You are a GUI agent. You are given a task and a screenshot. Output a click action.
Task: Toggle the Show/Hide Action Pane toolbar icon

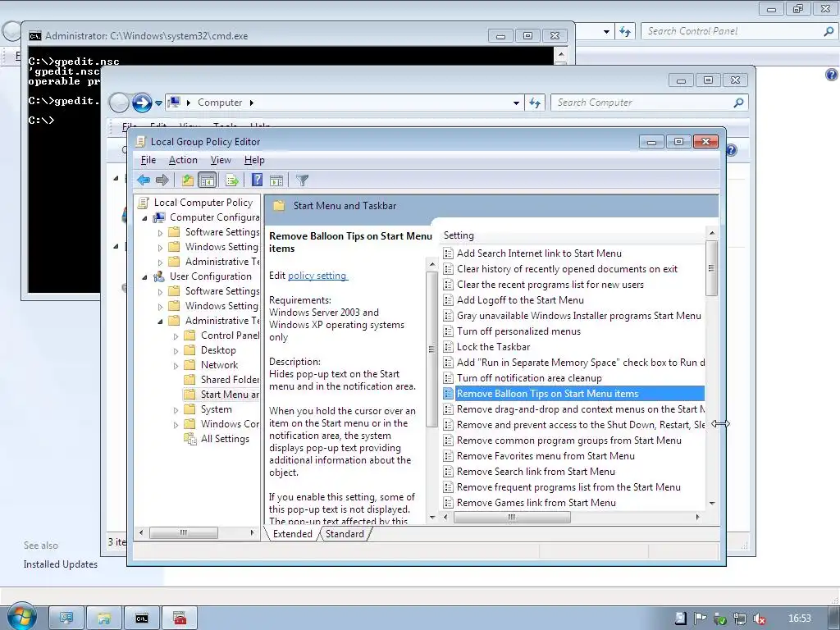(276, 180)
